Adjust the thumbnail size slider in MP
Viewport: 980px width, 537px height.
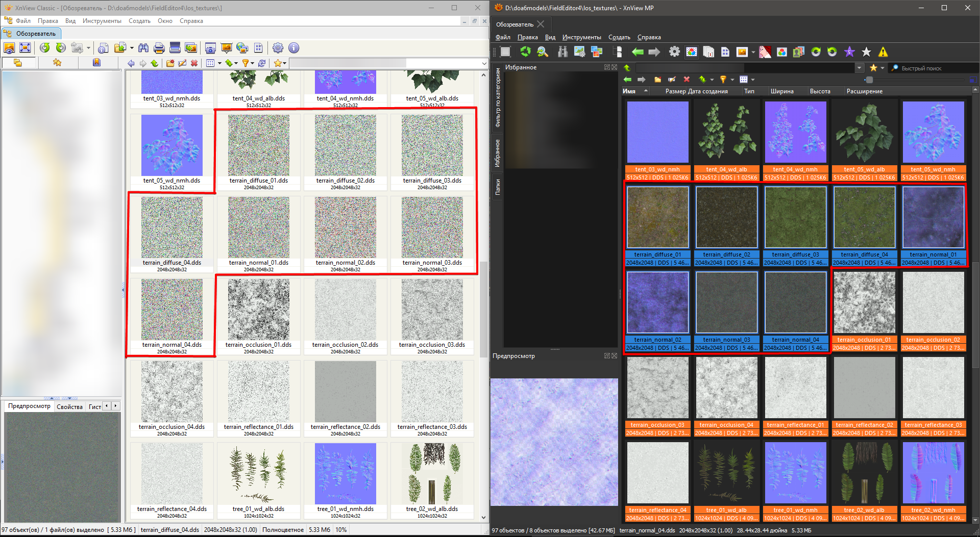tap(869, 80)
